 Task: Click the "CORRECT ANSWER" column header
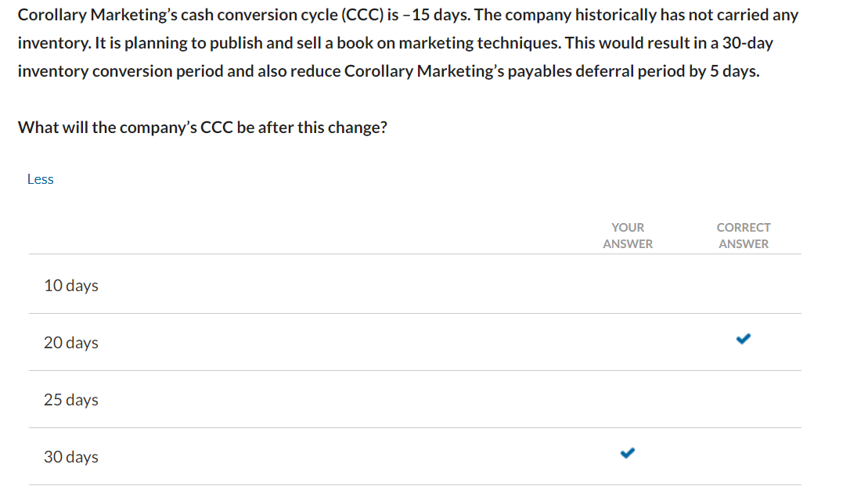pyautogui.click(x=743, y=235)
